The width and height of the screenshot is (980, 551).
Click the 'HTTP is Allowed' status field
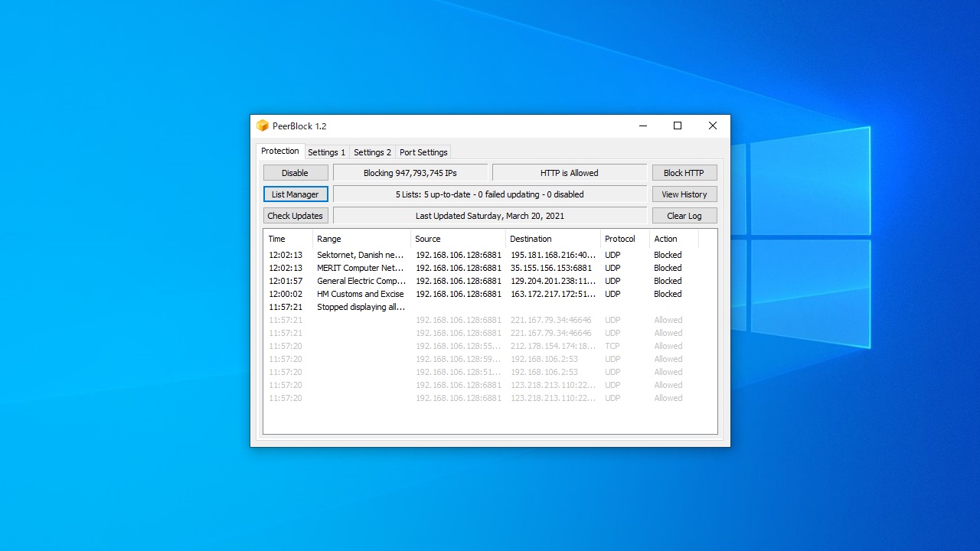570,173
